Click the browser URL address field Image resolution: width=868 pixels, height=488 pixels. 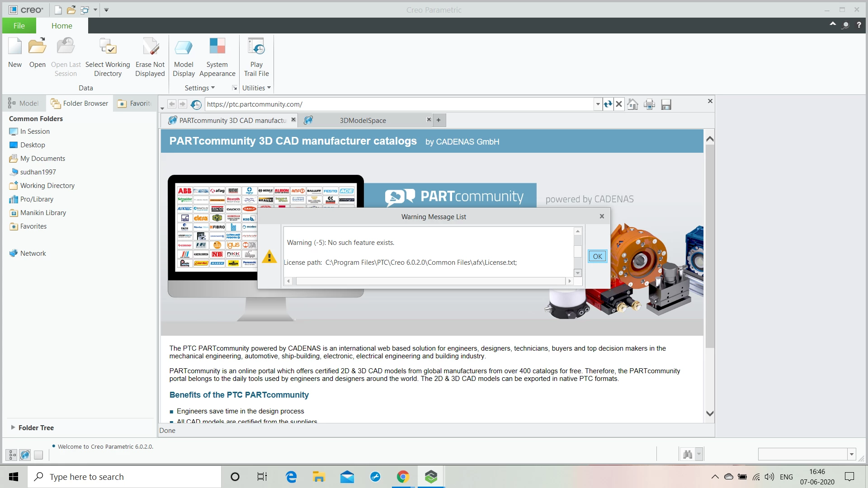click(x=398, y=104)
